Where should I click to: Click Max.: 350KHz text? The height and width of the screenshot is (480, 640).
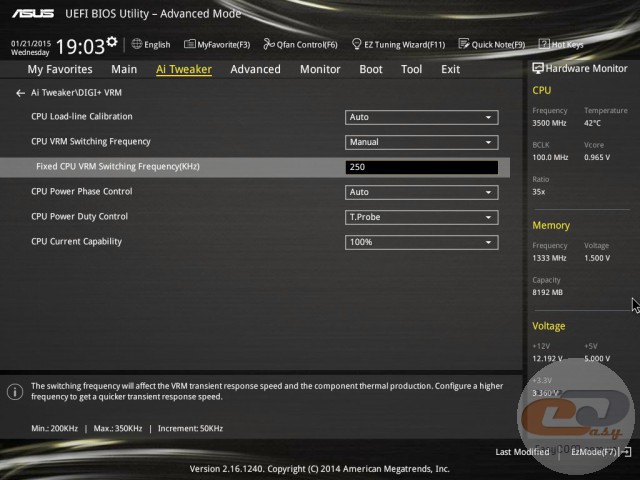click(x=118, y=429)
